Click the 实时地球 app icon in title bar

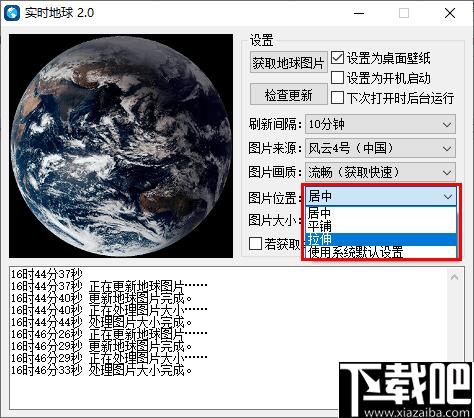point(12,13)
